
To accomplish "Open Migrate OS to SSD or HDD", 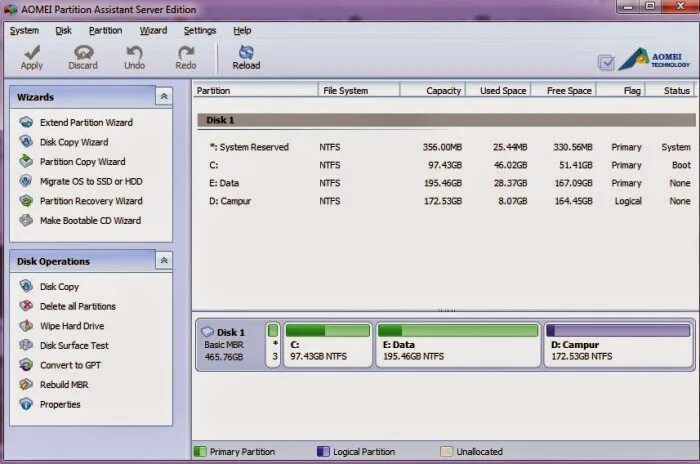I will tap(91, 181).
